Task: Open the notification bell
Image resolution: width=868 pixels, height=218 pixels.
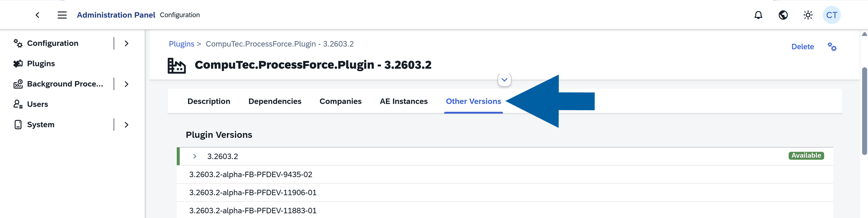Action: pyautogui.click(x=758, y=15)
